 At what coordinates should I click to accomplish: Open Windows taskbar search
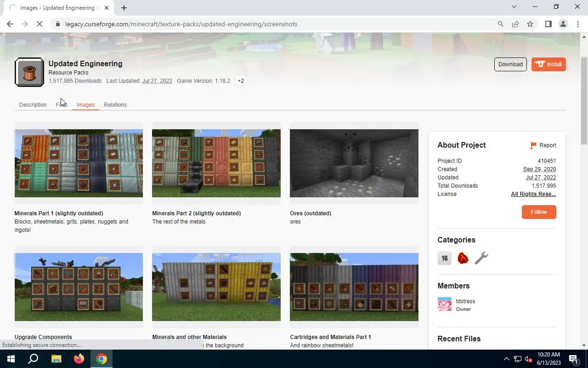(33, 359)
